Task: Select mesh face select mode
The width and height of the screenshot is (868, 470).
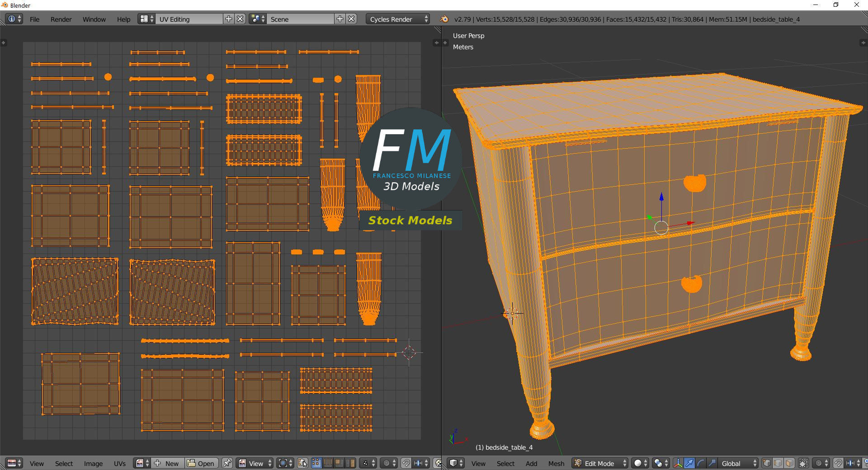Action: (789, 463)
